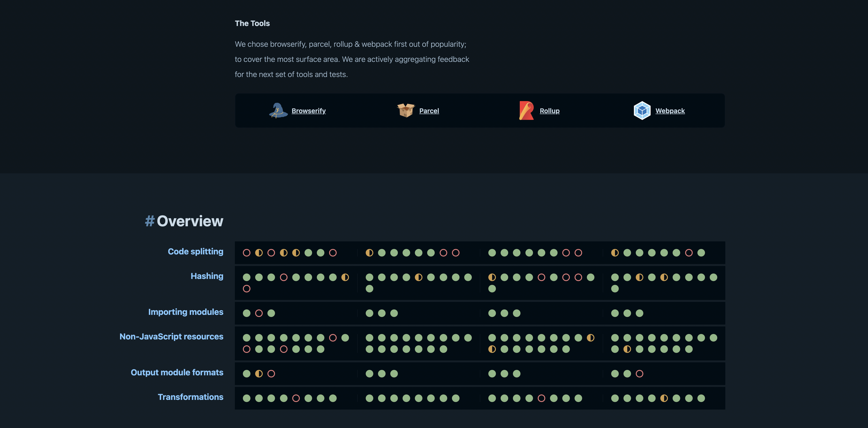
Task: Open the Rollup link
Action: tap(550, 111)
